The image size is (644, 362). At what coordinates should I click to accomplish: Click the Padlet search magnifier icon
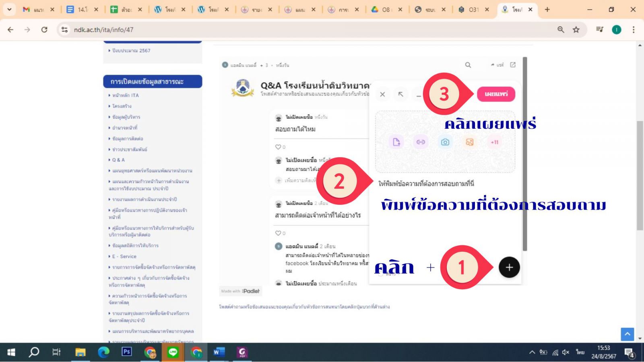(x=468, y=65)
